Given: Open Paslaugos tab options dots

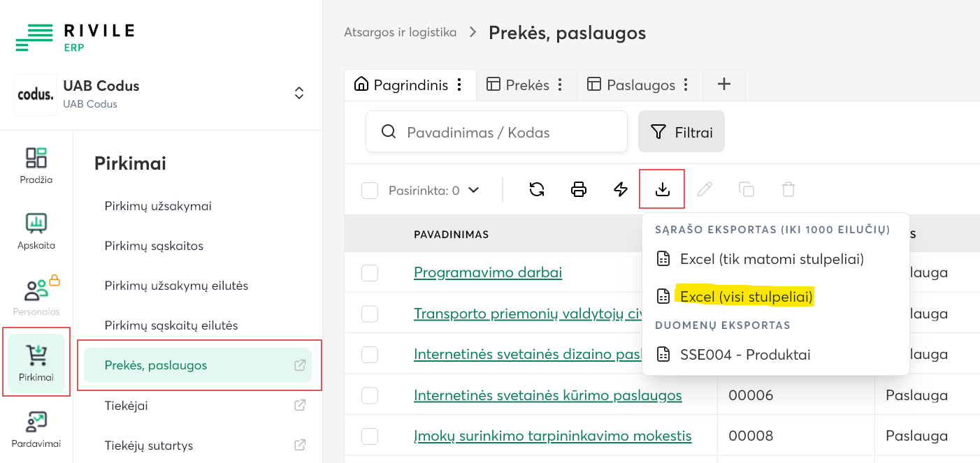Looking at the screenshot, I should (x=686, y=84).
